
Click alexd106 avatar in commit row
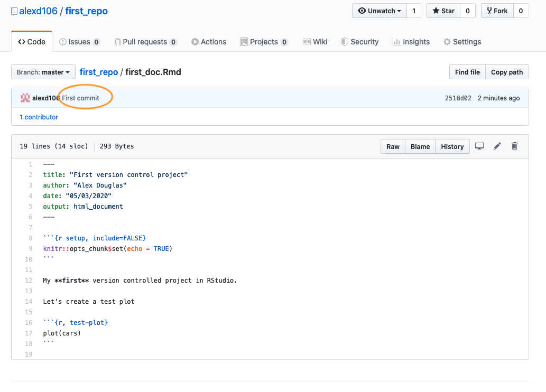coord(25,98)
